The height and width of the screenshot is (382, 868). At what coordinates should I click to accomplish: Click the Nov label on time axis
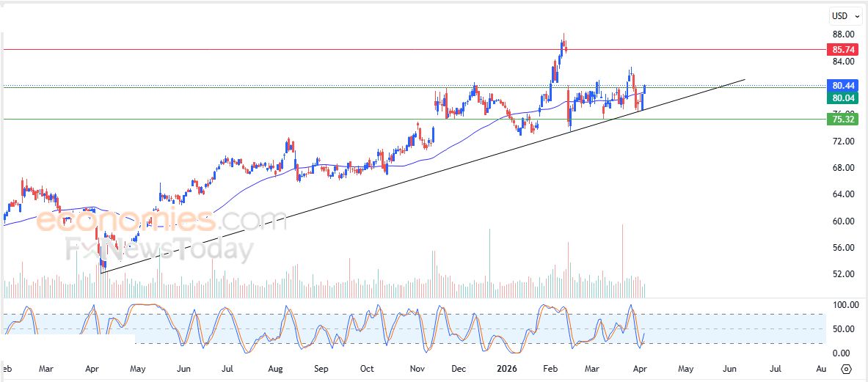(x=417, y=368)
